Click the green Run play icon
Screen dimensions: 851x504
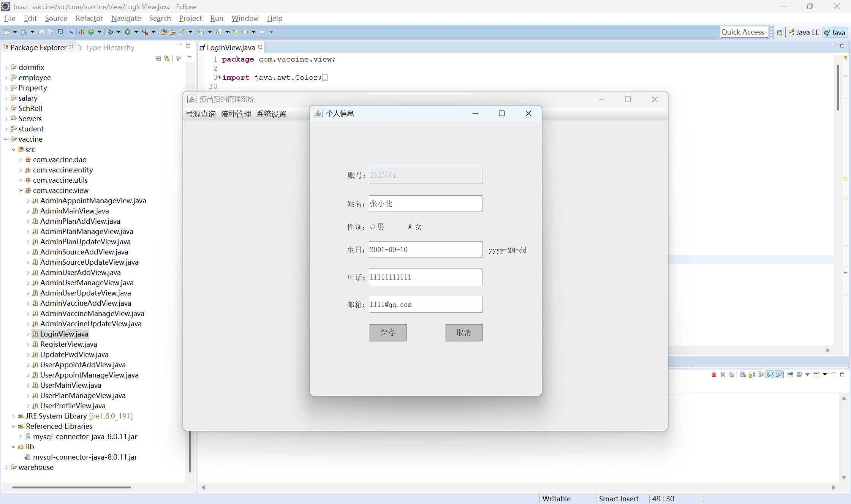click(x=128, y=32)
